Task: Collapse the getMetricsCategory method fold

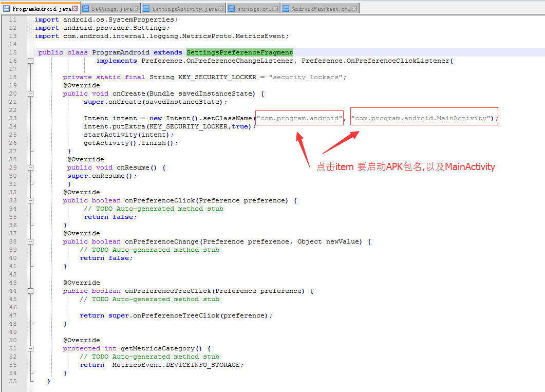Action: (x=30, y=348)
